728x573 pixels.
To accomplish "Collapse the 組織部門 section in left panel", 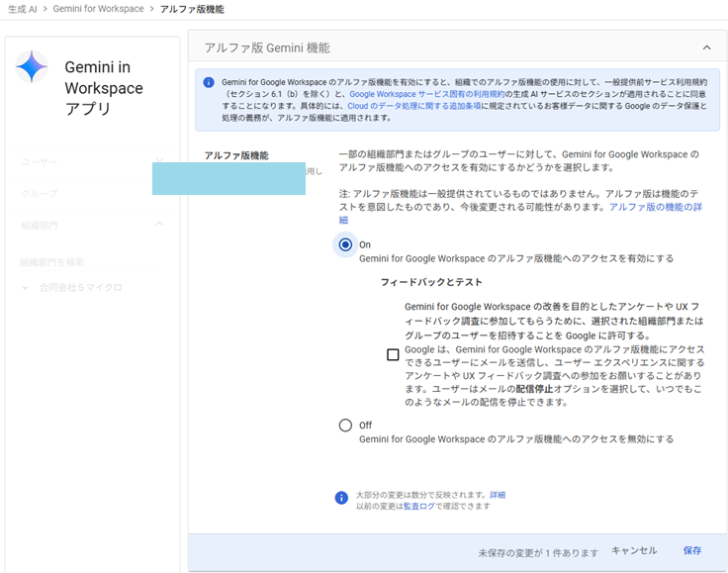I will tap(160, 225).
